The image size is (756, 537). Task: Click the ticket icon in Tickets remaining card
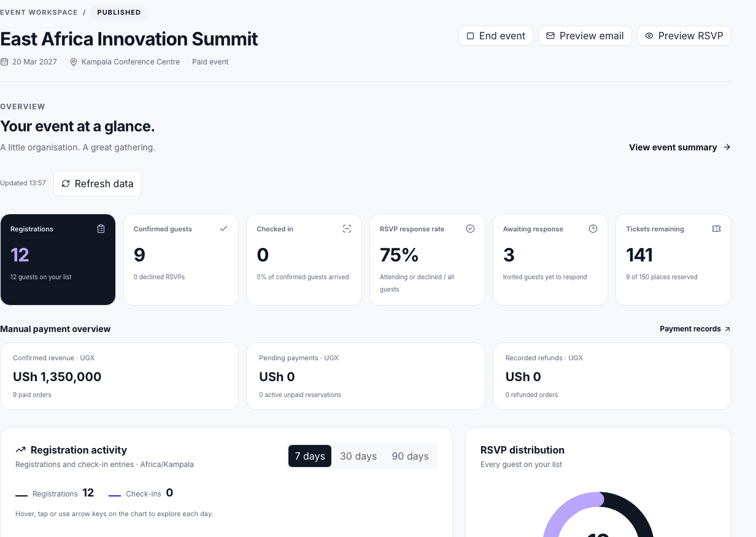pos(716,228)
